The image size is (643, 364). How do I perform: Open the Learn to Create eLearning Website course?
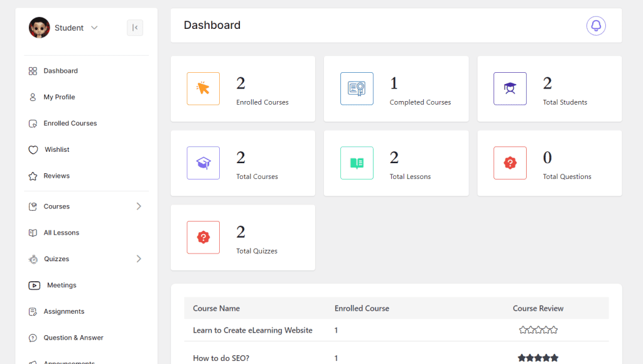point(252,329)
